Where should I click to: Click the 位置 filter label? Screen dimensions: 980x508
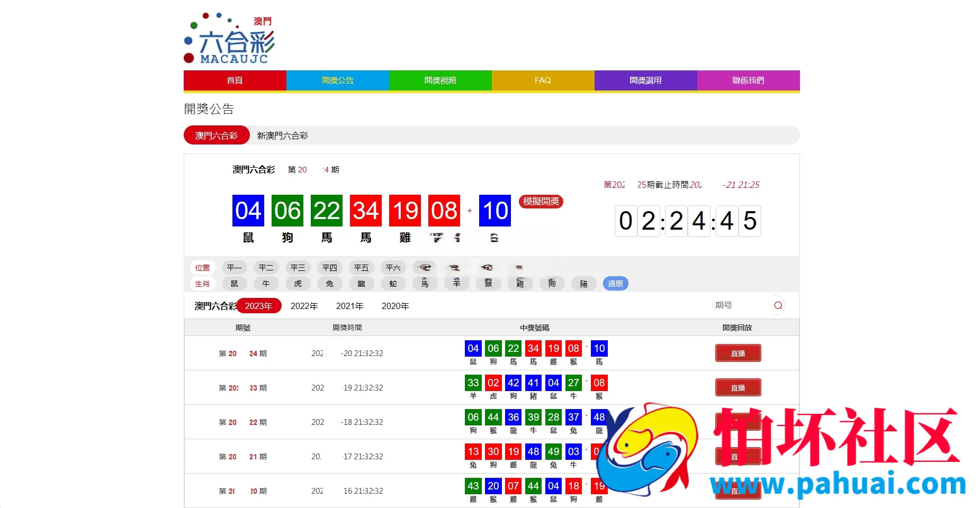pos(202,268)
